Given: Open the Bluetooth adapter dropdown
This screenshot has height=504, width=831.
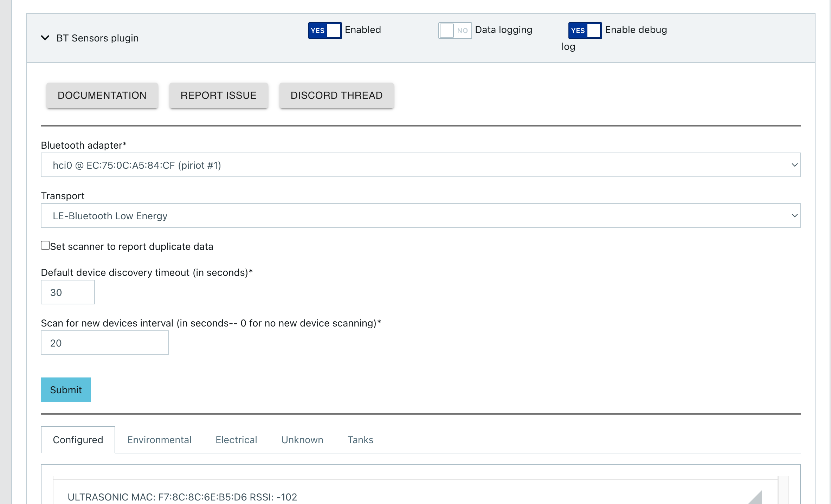Looking at the screenshot, I should point(420,165).
